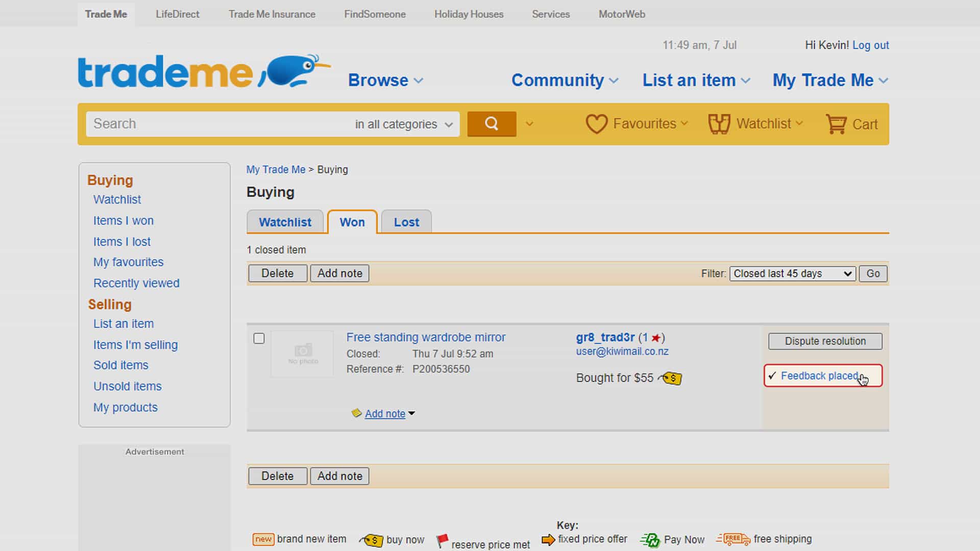980x551 pixels.
Task: Click the red feedback star next to gr8_trad3r
Action: [655, 338]
